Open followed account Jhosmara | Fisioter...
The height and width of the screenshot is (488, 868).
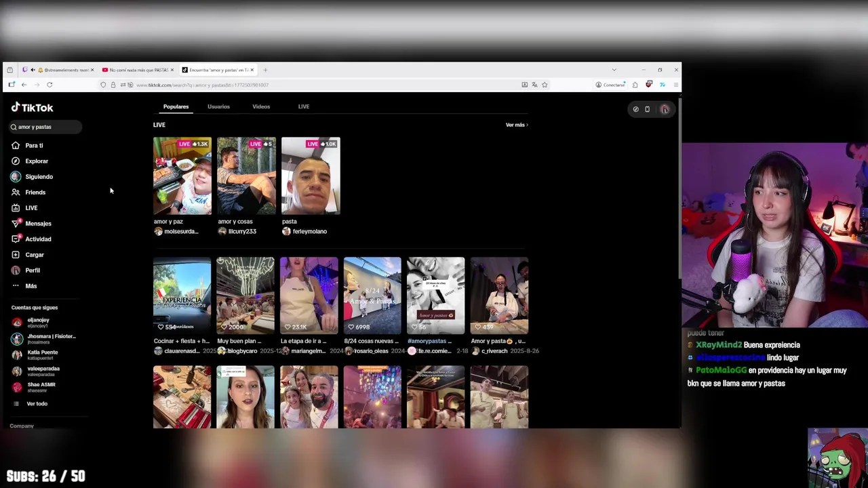(x=43, y=339)
